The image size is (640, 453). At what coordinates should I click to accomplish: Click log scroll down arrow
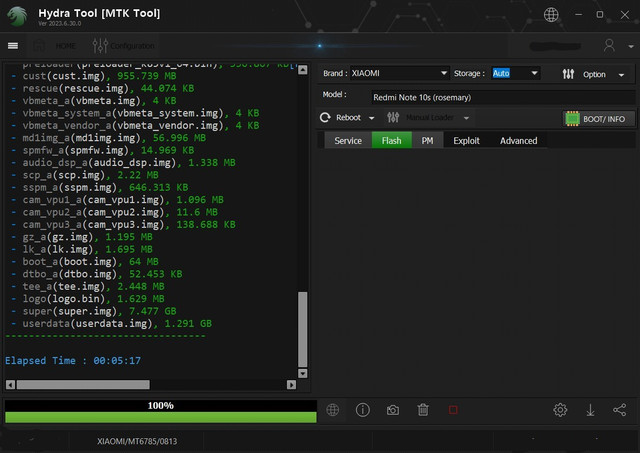(x=302, y=373)
